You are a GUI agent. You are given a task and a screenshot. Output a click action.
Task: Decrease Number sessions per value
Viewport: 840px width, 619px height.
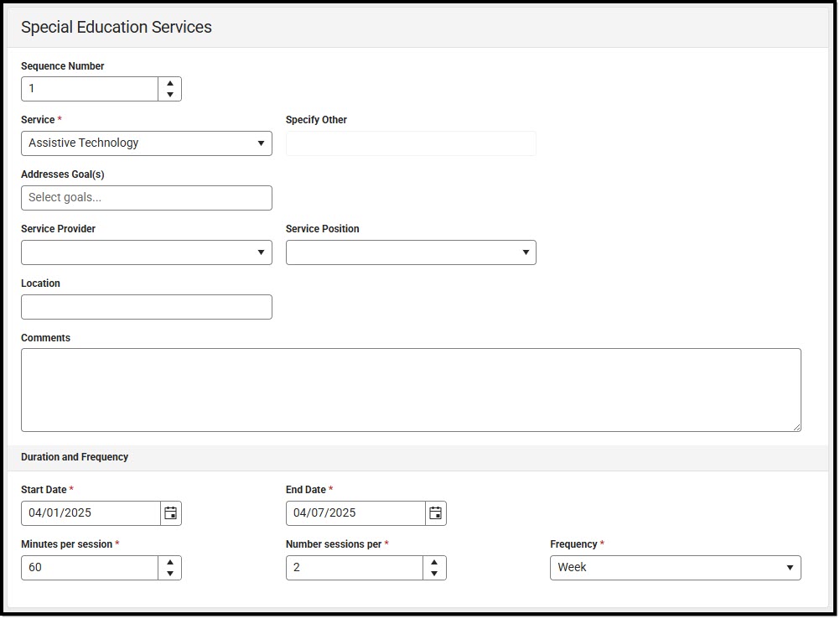(434, 574)
